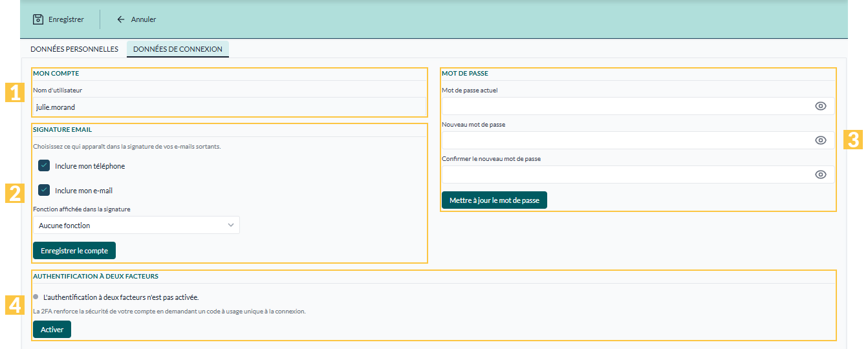Image resolution: width=868 pixels, height=349 pixels.
Task: Click the save disk icon beside Enregistrer
Action: click(x=38, y=19)
